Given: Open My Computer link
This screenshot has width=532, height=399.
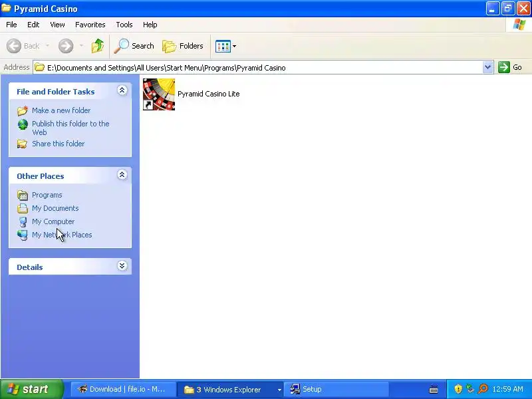Looking at the screenshot, I should 53,221.
